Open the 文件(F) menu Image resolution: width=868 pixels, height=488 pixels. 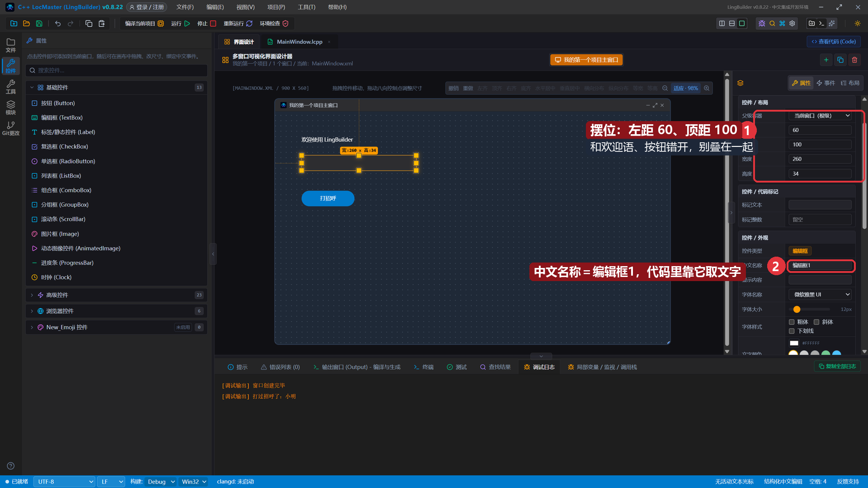185,7
